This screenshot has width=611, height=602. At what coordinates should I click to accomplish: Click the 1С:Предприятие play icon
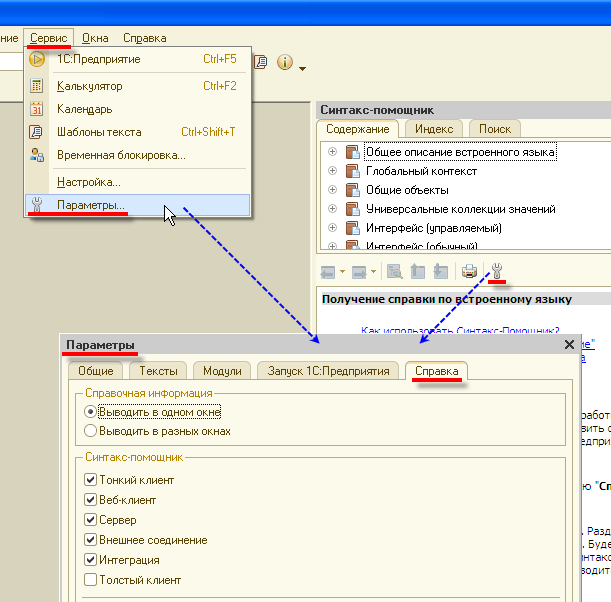pyautogui.click(x=37, y=59)
